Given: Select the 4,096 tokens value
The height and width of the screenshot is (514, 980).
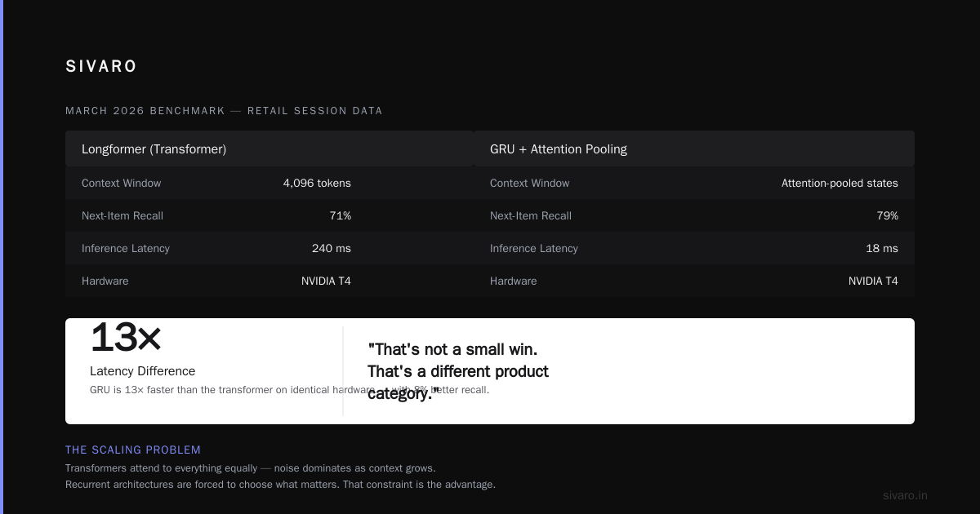Looking at the screenshot, I should point(317,183).
